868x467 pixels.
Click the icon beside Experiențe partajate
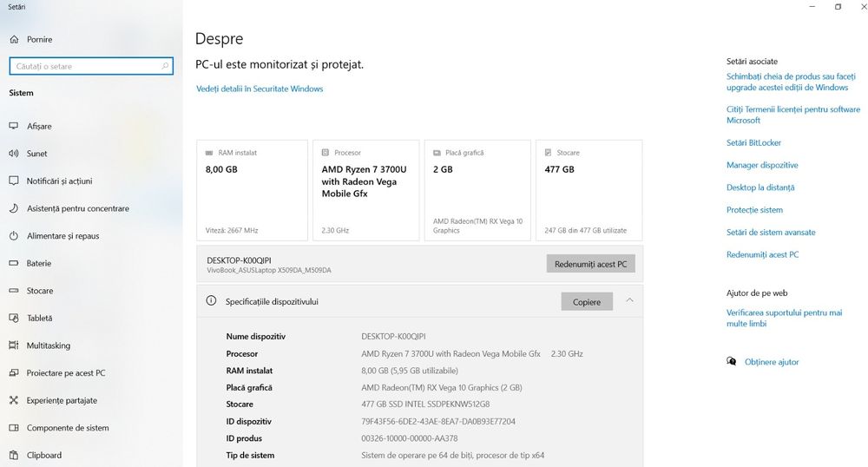[x=14, y=400]
